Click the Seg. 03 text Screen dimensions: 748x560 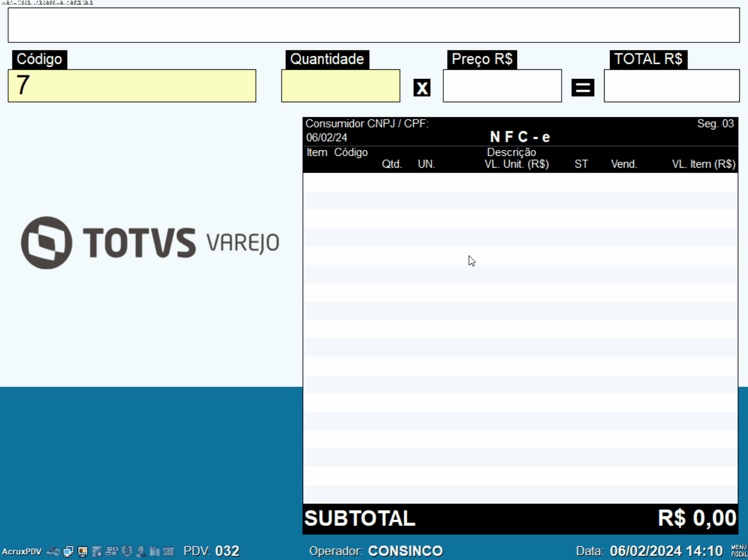tap(716, 124)
